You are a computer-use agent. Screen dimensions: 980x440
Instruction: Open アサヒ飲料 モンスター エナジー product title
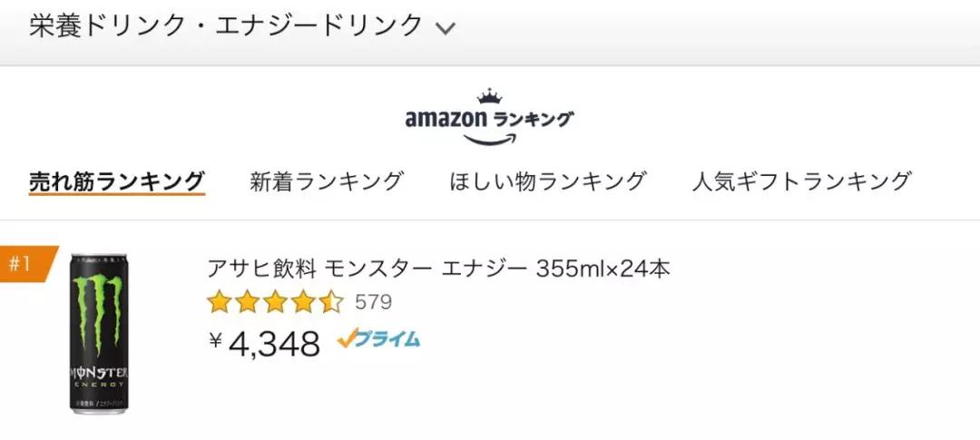(x=439, y=269)
